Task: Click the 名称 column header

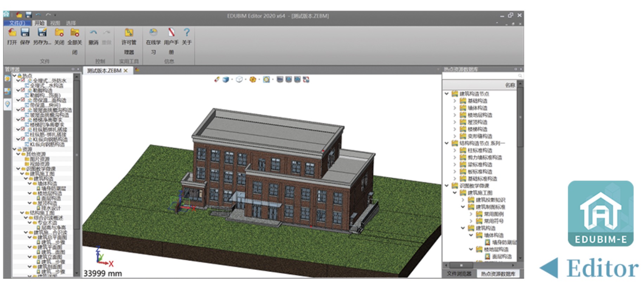Action: (479, 85)
